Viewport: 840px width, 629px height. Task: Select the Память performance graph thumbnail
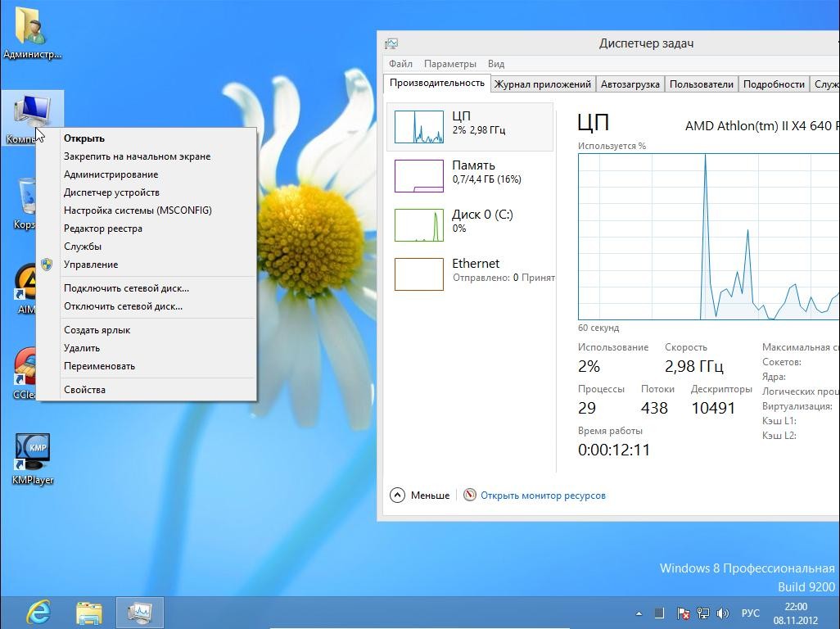(x=418, y=175)
